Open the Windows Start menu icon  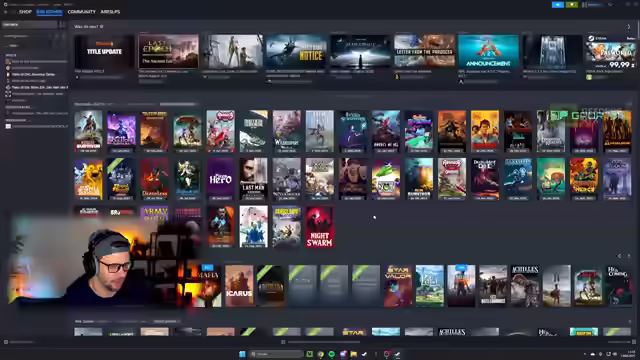click(242, 354)
